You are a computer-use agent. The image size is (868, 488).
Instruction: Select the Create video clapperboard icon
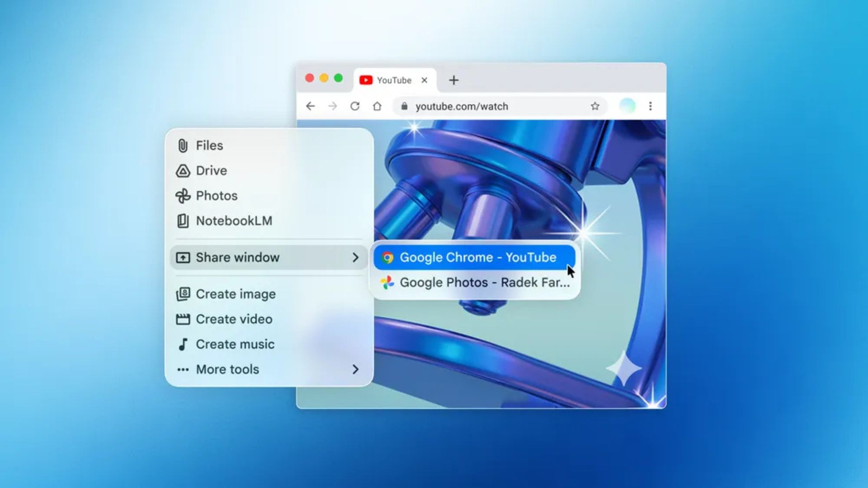tap(183, 319)
